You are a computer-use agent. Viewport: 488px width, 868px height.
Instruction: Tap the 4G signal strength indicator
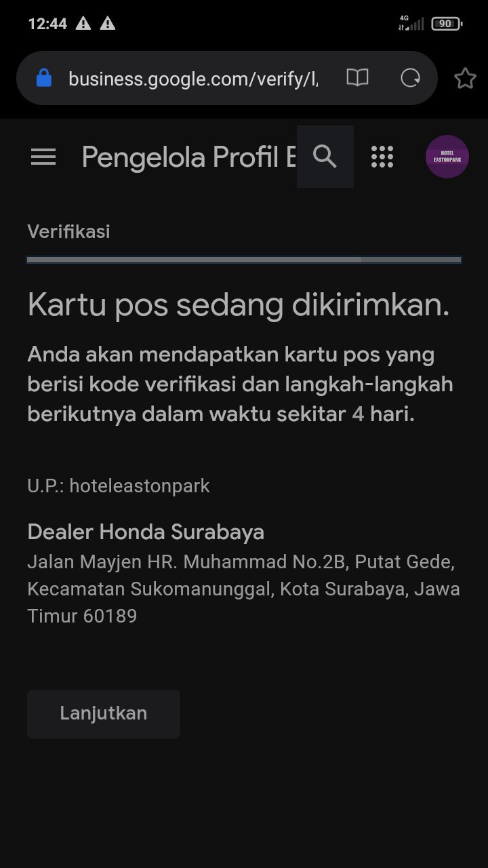[x=411, y=24]
